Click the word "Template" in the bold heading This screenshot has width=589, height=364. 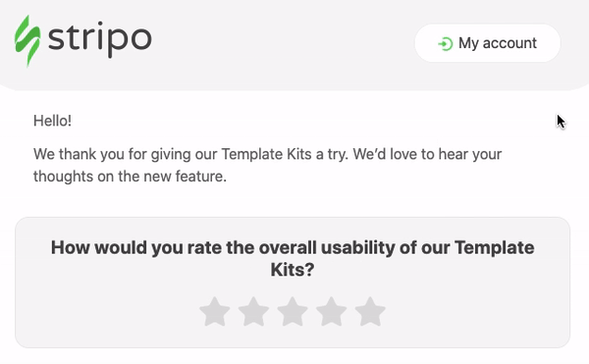[x=495, y=247]
